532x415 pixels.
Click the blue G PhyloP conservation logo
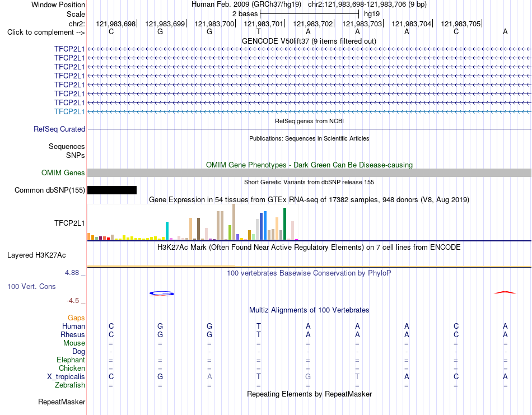tap(161, 293)
